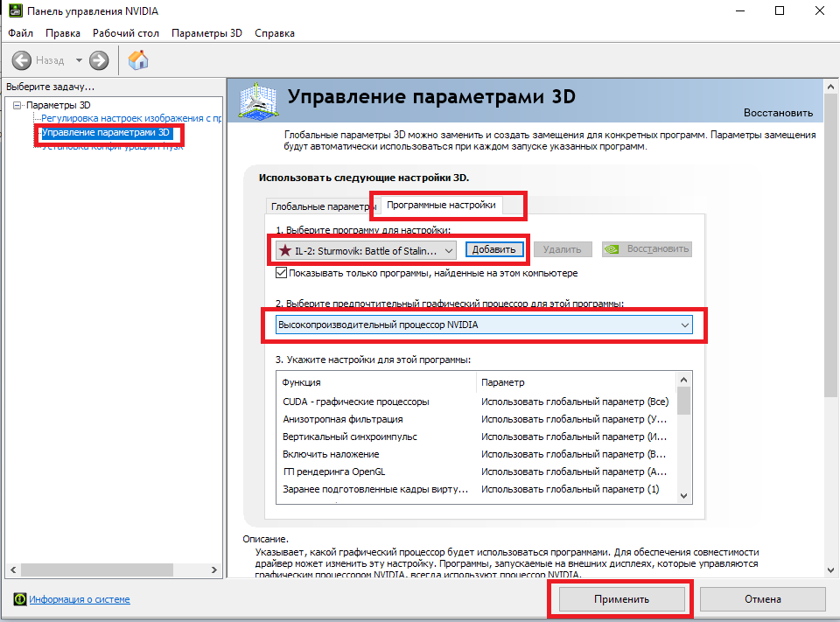Open the Назад history dropdown arrow
Viewport: 840px width, 622px height.
79,60
